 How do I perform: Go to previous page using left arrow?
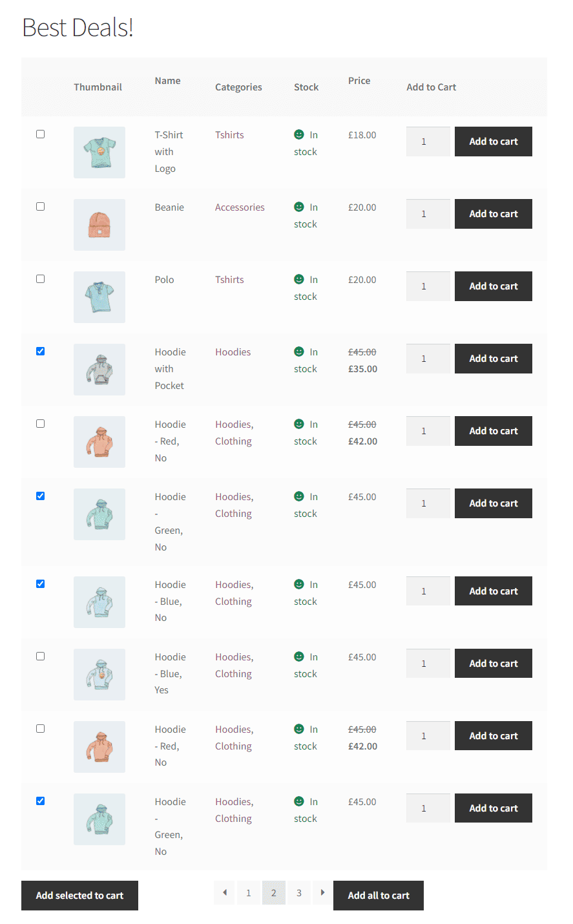[224, 892]
